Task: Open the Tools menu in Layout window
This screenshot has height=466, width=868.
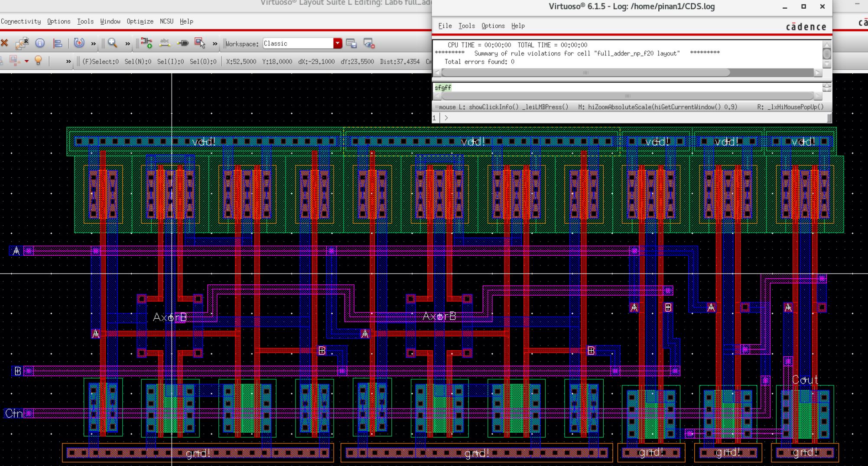Action: click(85, 21)
